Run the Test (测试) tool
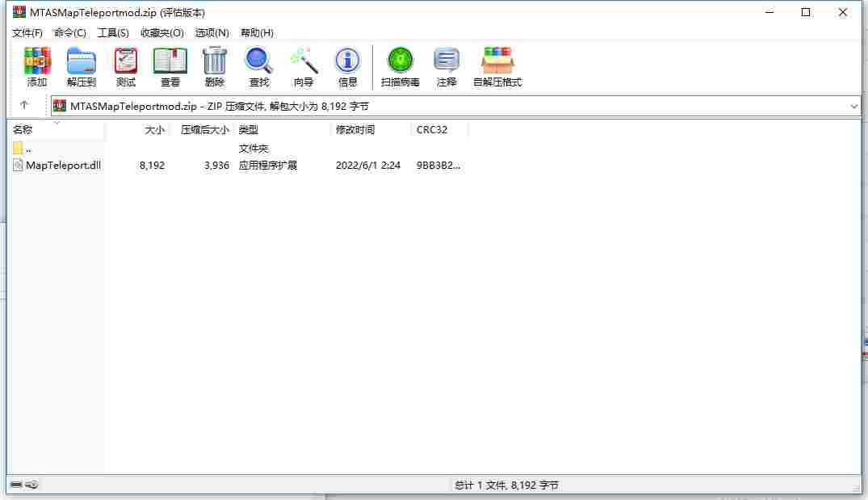Viewport: 868px width, 500px height. [126, 66]
